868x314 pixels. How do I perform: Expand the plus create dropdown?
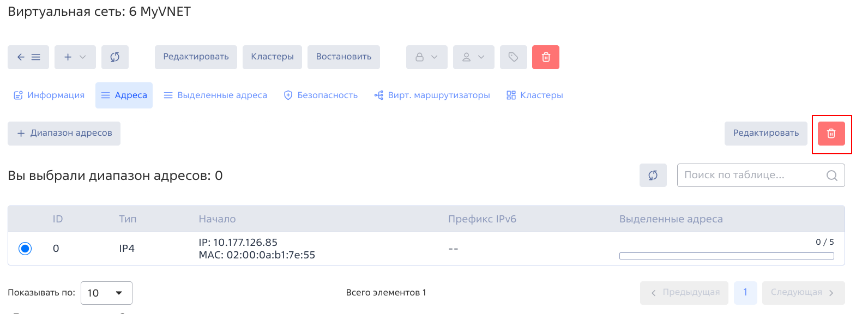tap(75, 57)
